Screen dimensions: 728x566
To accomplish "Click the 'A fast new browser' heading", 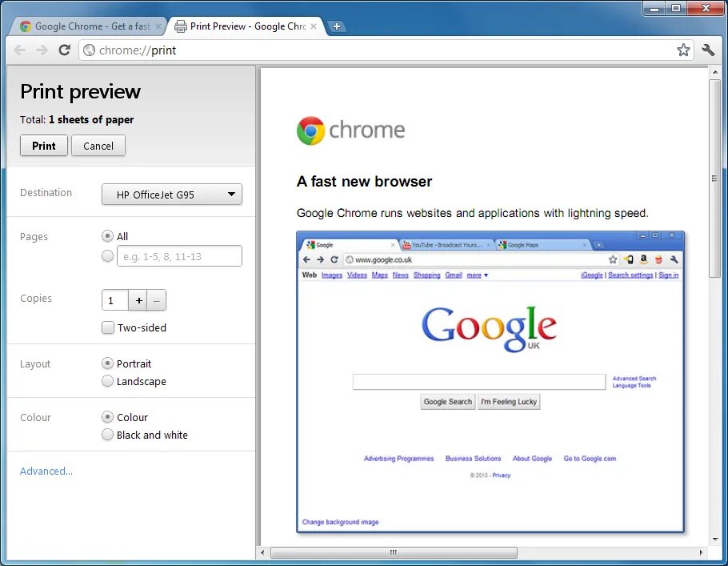I will (x=365, y=181).
